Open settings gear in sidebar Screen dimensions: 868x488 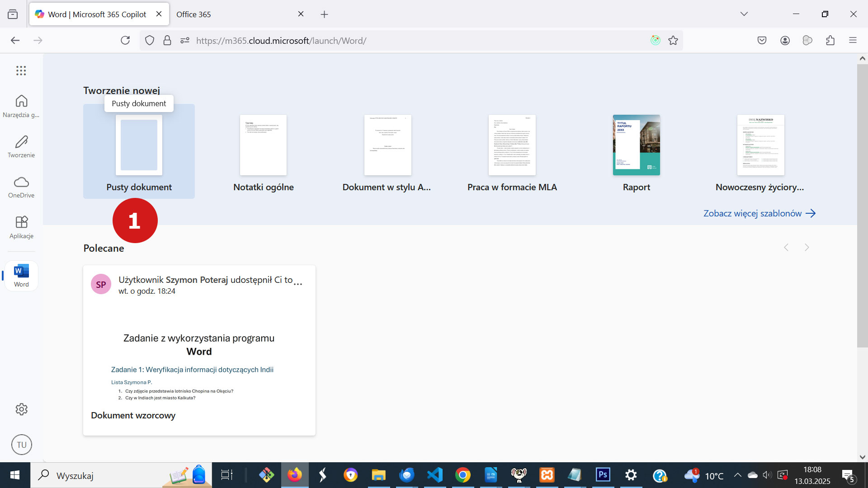21,409
